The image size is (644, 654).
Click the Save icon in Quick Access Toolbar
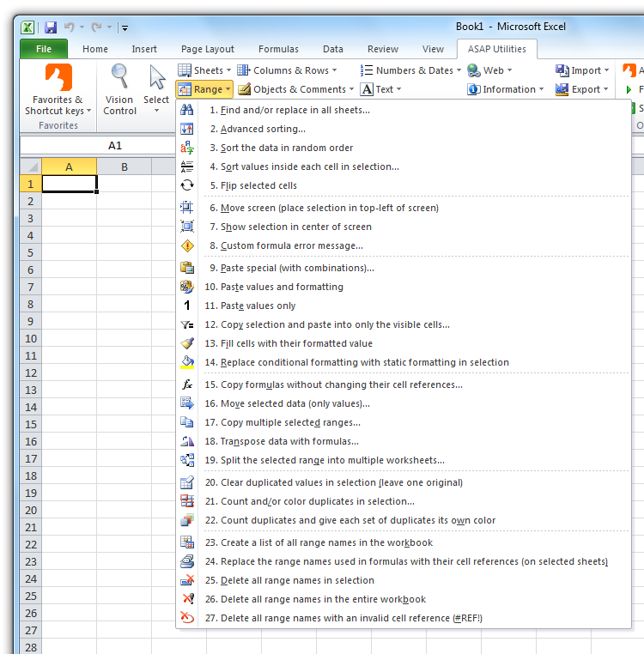click(x=51, y=27)
